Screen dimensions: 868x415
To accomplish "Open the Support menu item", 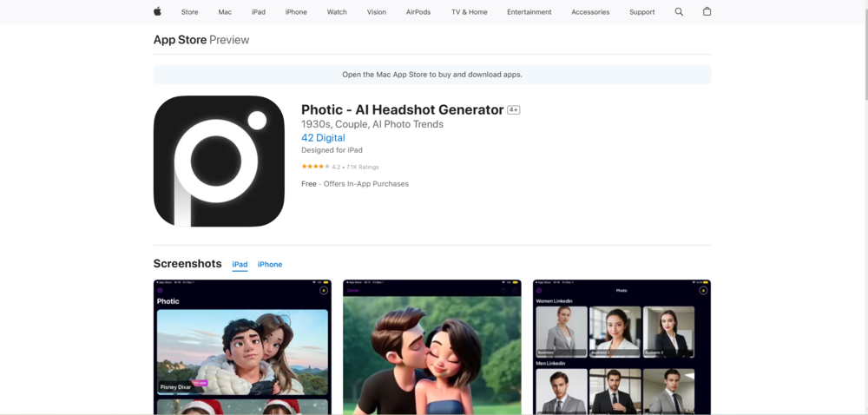I will click(x=642, y=12).
